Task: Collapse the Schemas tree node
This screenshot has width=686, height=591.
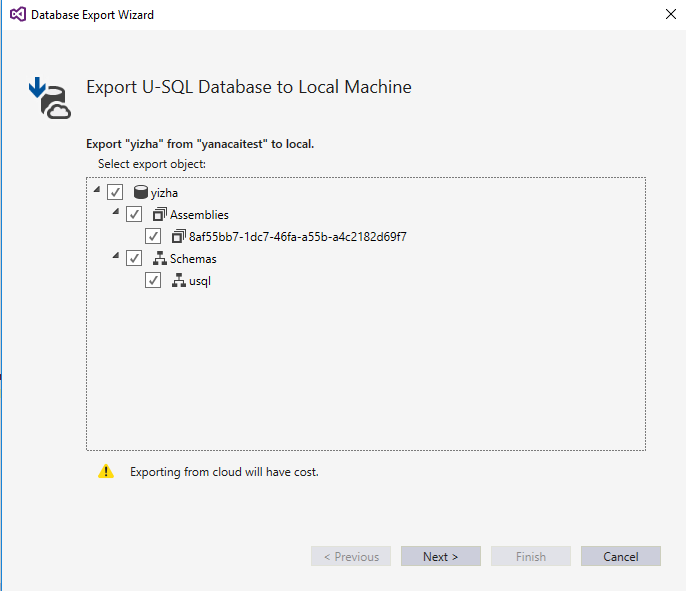Action: coord(116,255)
